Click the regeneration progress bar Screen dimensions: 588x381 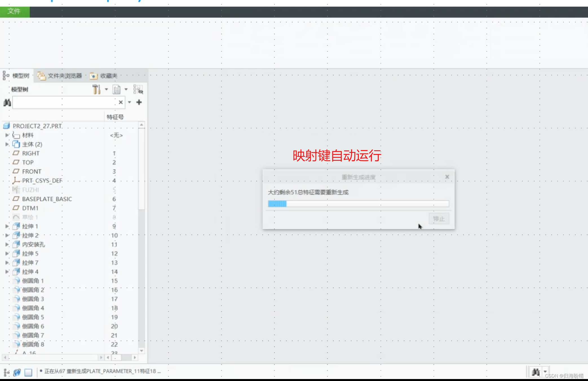pos(358,204)
